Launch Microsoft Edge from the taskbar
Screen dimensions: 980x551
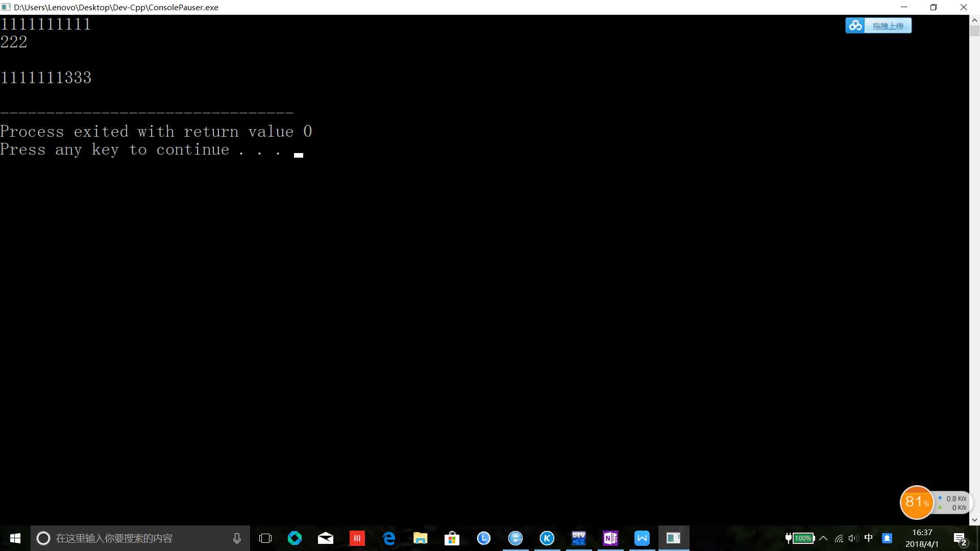point(389,538)
